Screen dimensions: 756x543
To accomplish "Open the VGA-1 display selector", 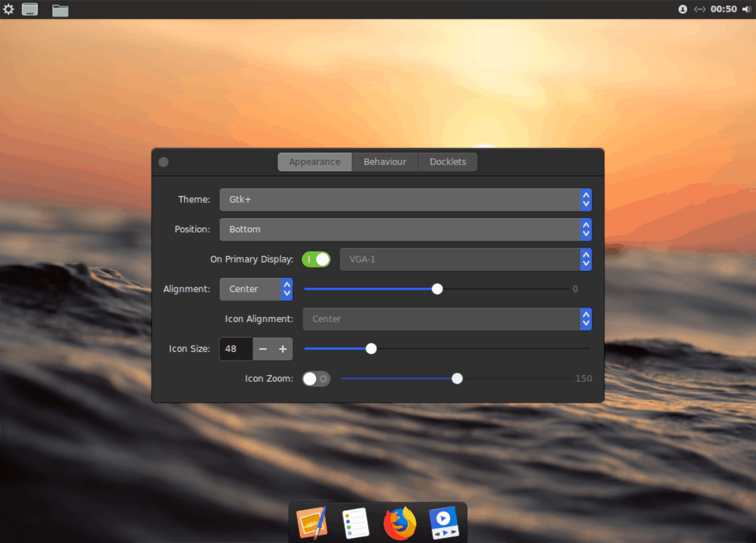I will click(x=466, y=259).
